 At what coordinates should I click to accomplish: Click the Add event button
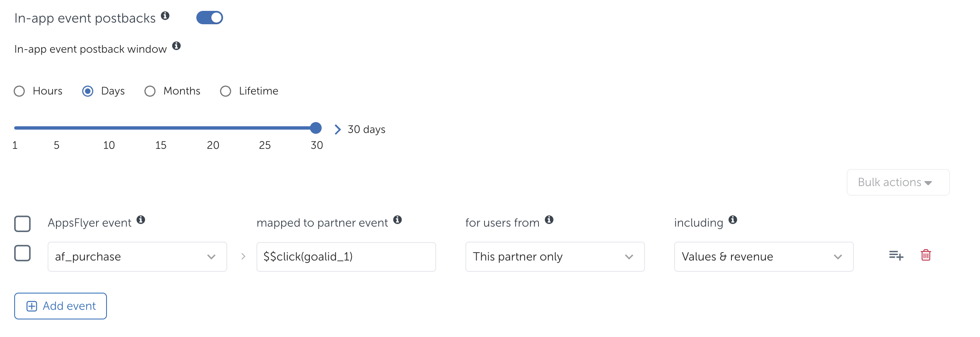(x=60, y=306)
